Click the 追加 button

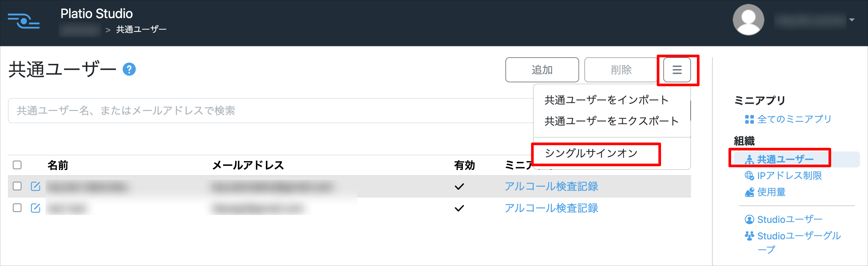coord(542,70)
